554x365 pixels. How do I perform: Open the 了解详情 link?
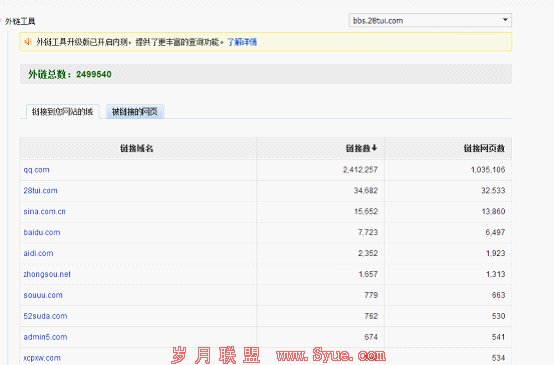242,42
